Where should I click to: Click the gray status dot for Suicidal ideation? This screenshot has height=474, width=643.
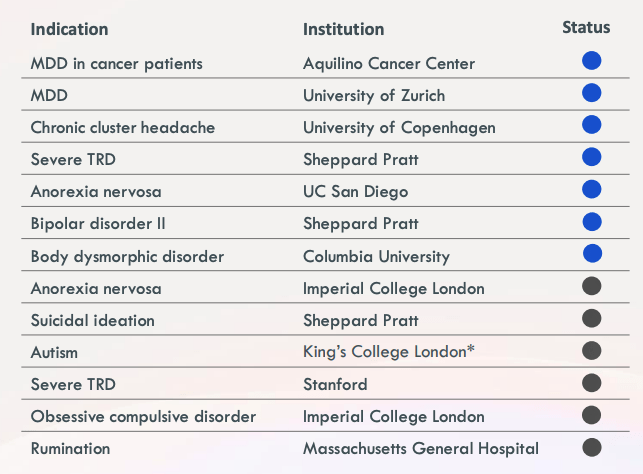[591, 318]
